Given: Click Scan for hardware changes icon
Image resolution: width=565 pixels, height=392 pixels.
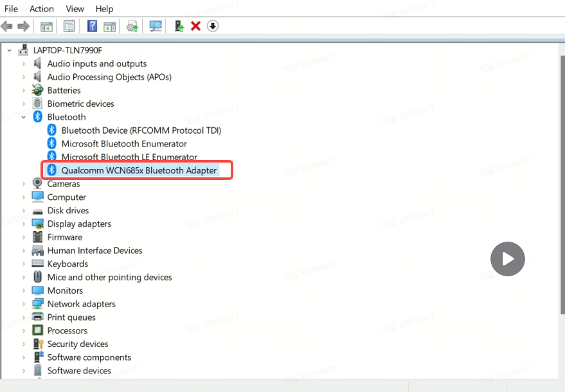Looking at the screenshot, I should click(156, 26).
